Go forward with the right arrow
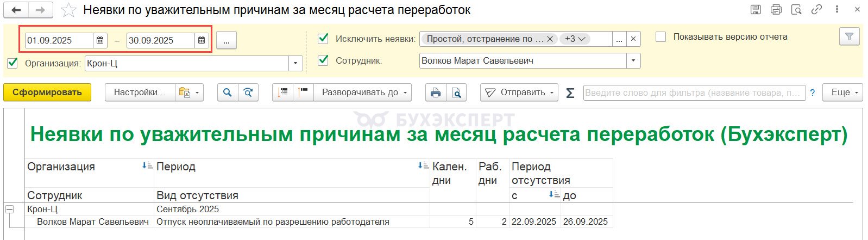The width and height of the screenshot is (868, 240). point(40,10)
